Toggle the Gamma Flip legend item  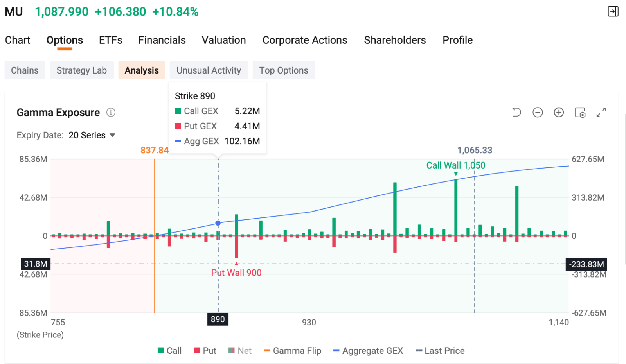[293, 351]
